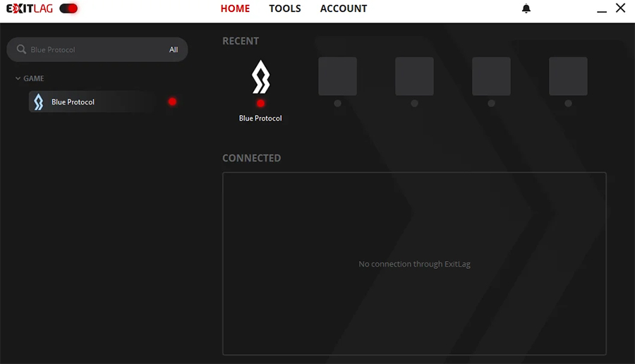Toggle the ExitLag power switch
The width and height of the screenshot is (635, 364).
click(x=68, y=8)
